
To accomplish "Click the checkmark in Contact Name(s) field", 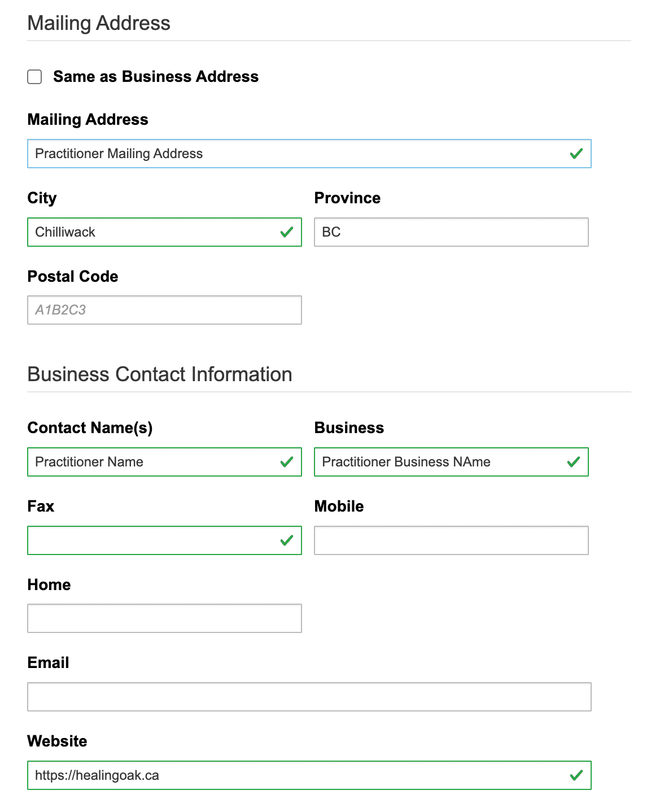I will tap(287, 462).
